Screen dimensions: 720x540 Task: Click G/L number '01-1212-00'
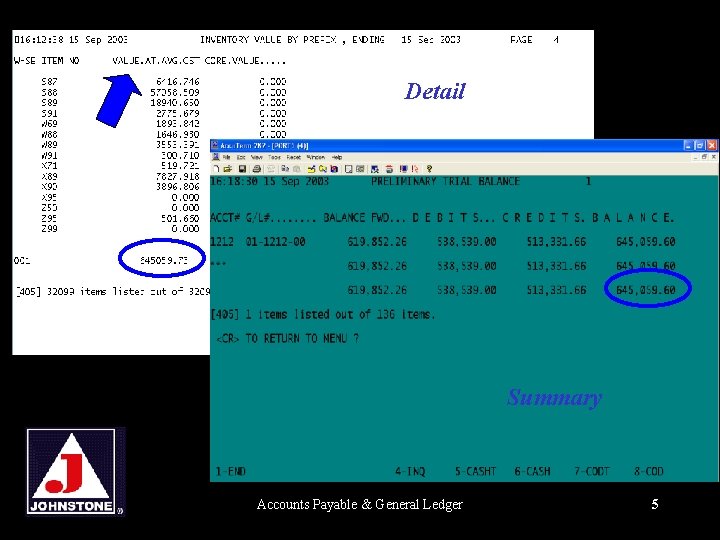click(x=276, y=242)
